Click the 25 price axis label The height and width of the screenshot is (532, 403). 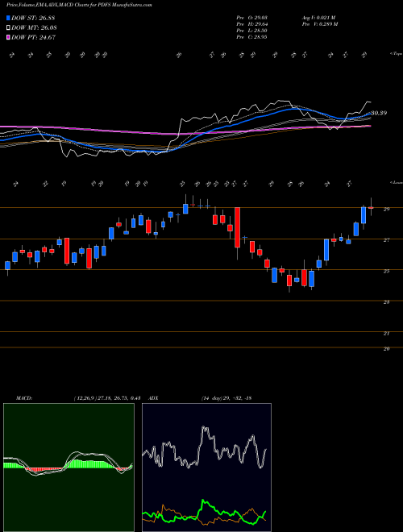(x=386, y=271)
